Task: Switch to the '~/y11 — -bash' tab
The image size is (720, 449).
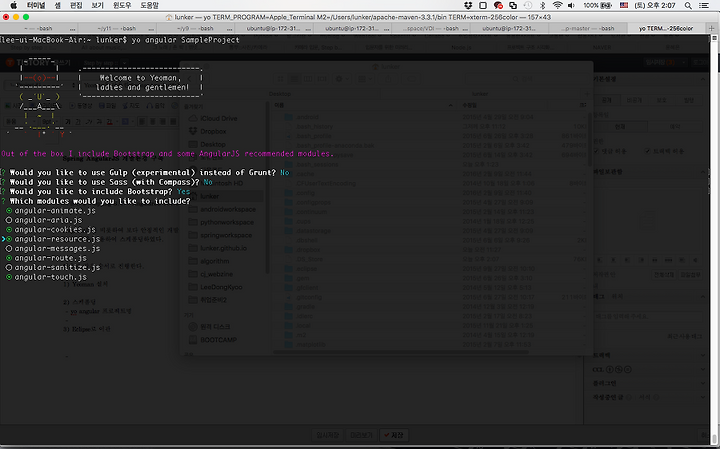Action: coord(118,28)
